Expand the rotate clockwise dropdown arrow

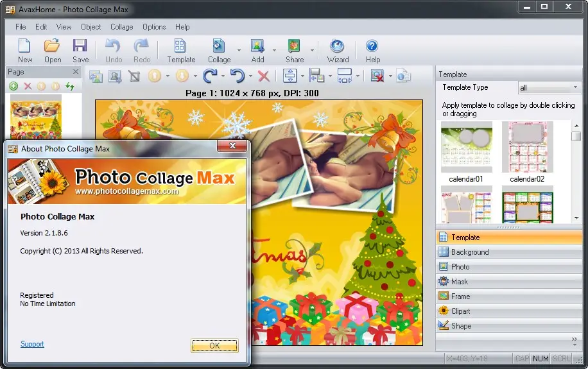tap(223, 76)
